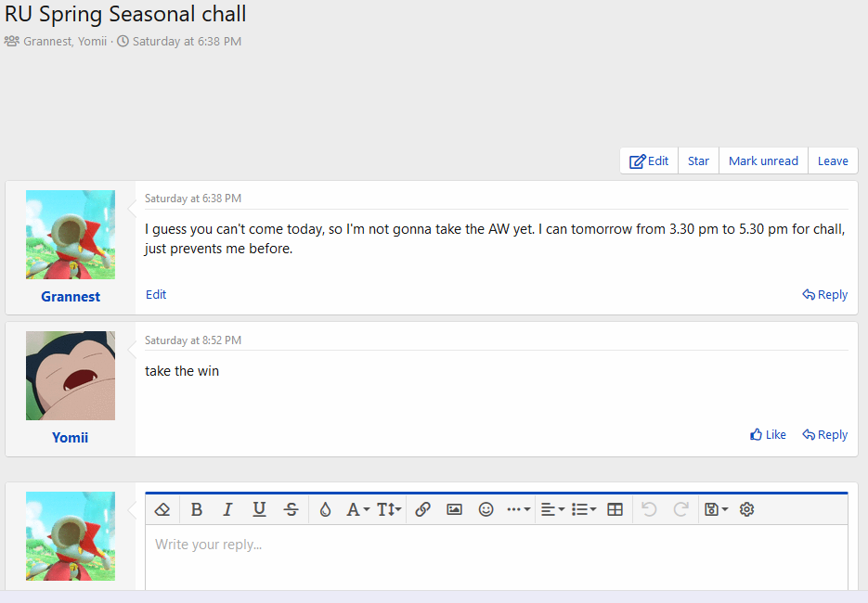Click the Insert link icon

[x=423, y=509]
